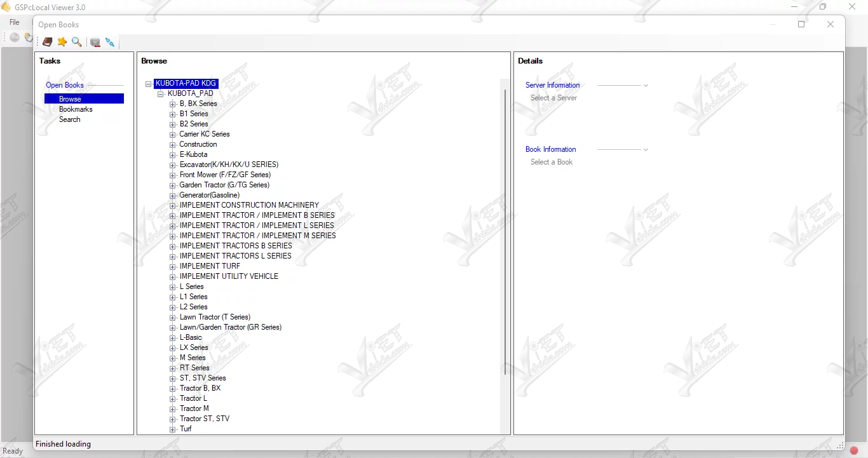Screen dimensions: 868x458
Task: Maximize the Open Books dialog
Action: point(801,24)
